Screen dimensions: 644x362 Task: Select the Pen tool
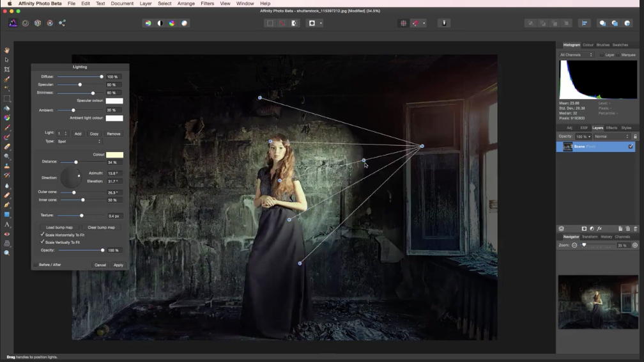(7, 205)
